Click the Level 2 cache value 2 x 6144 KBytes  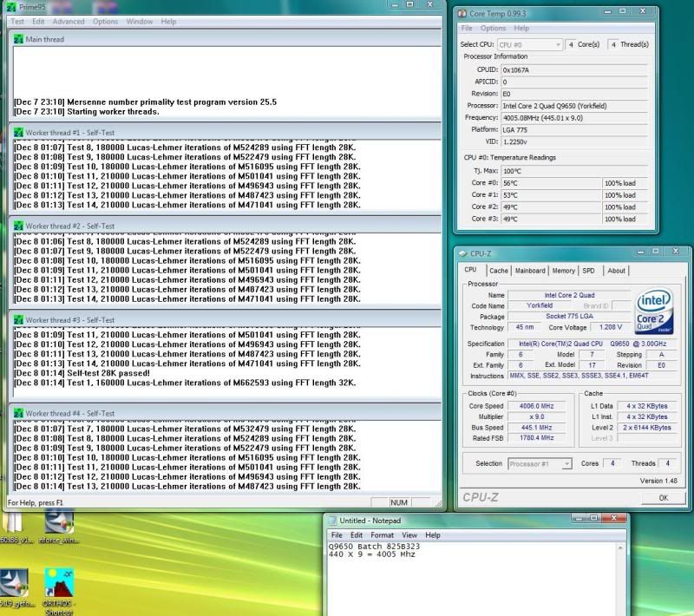tap(646, 428)
